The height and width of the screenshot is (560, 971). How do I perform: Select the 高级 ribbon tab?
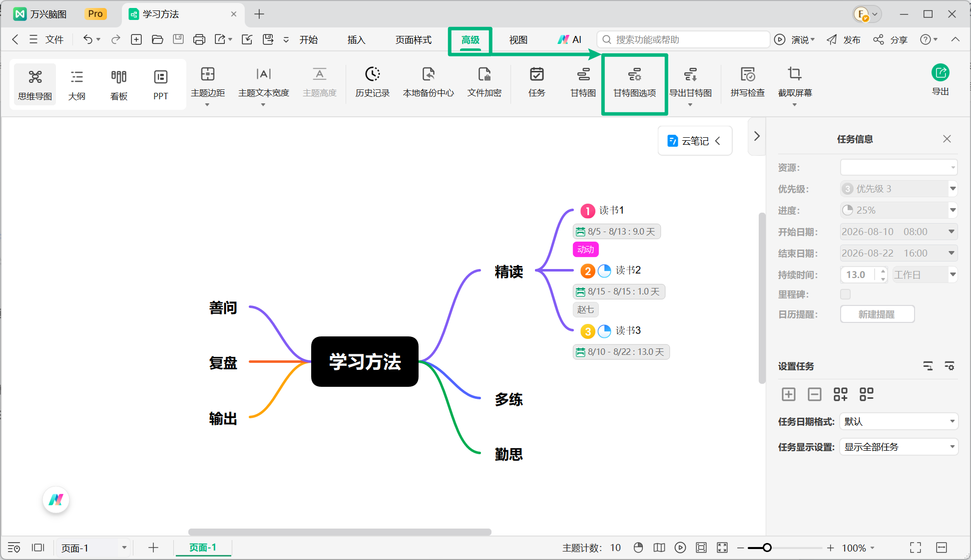pyautogui.click(x=471, y=39)
